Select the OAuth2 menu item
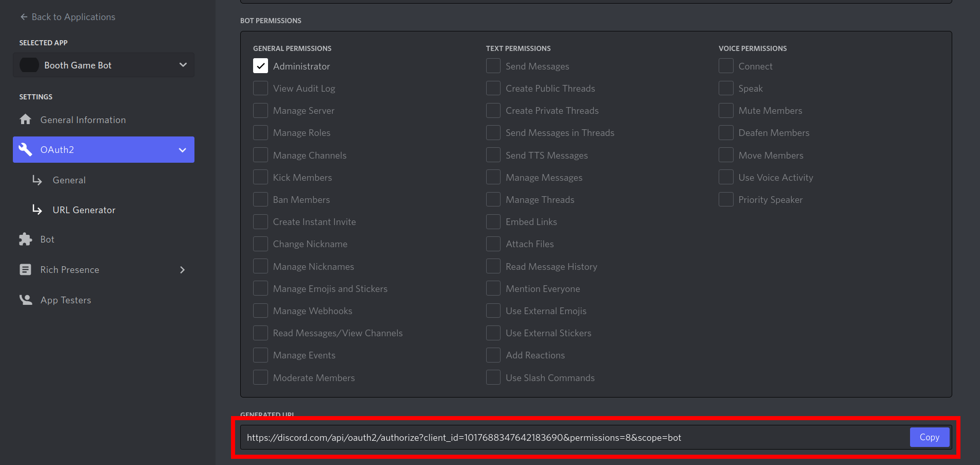This screenshot has width=980, height=465. tap(103, 149)
